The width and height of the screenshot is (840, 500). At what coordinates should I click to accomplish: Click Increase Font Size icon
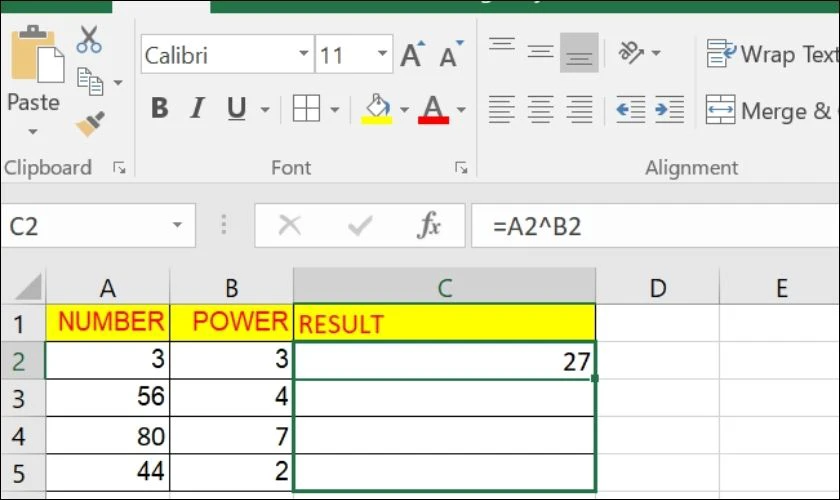point(411,55)
